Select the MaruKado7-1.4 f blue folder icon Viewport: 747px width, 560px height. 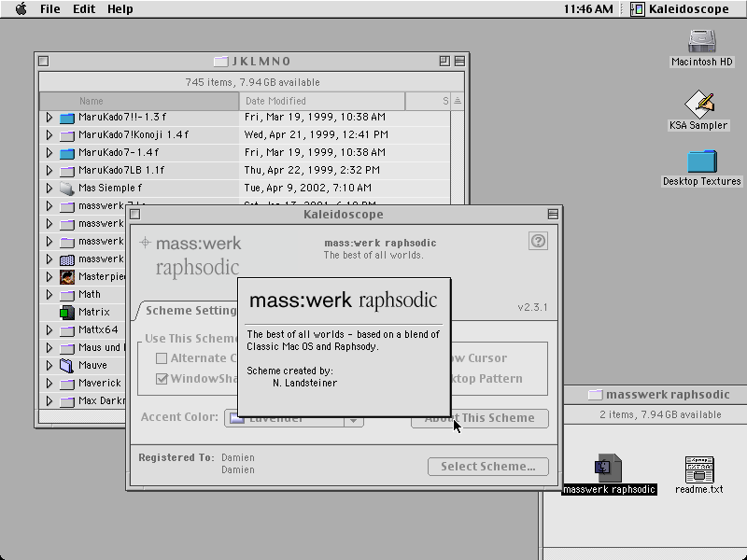(67, 153)
